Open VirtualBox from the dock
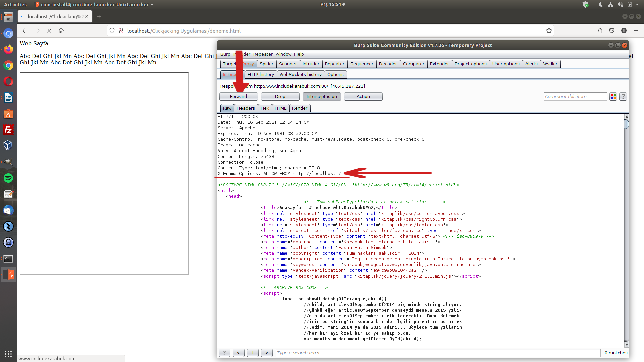Viewport: 644px width, 362px height. 8,146
